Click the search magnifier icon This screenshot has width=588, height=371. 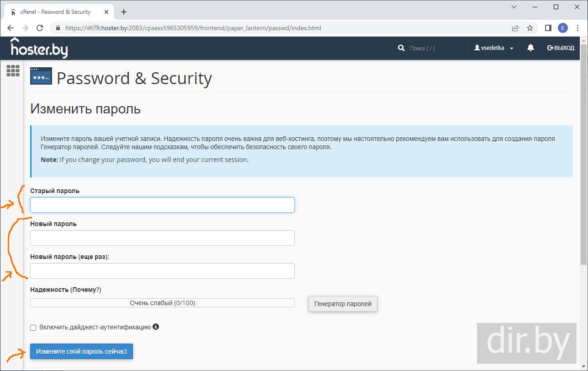point(401,48)
